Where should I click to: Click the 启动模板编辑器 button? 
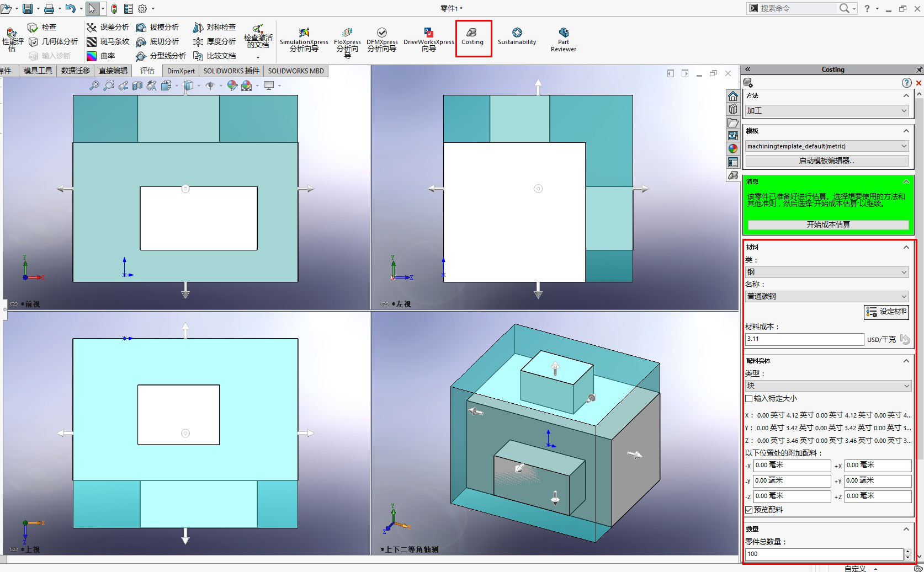tap(826, 161)
